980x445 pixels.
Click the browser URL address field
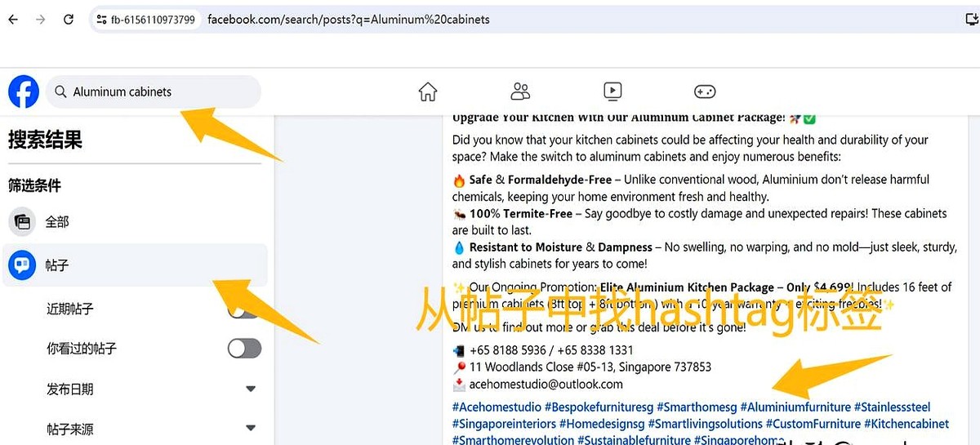coord(523,19)
